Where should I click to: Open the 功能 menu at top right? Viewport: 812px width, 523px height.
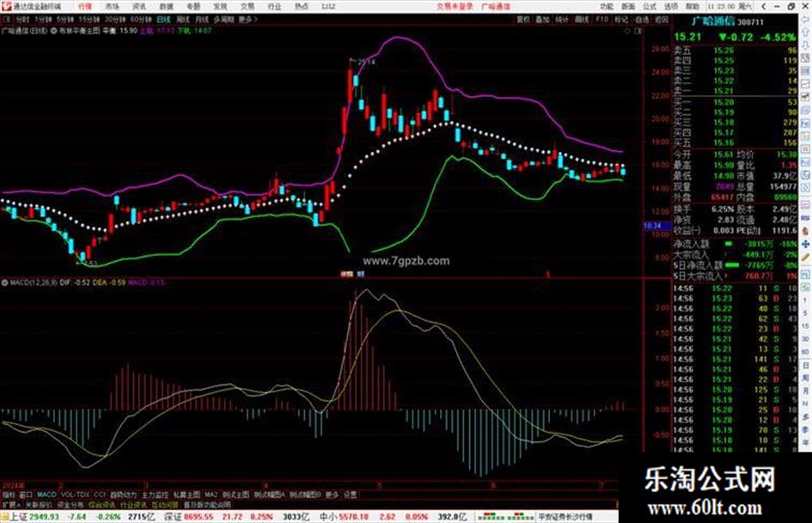click(x=607, y=7)
